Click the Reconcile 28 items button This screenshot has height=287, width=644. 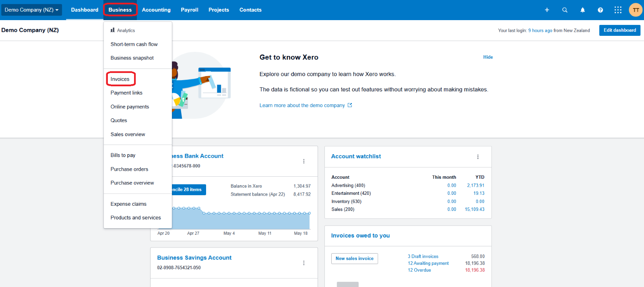point(189,190)
